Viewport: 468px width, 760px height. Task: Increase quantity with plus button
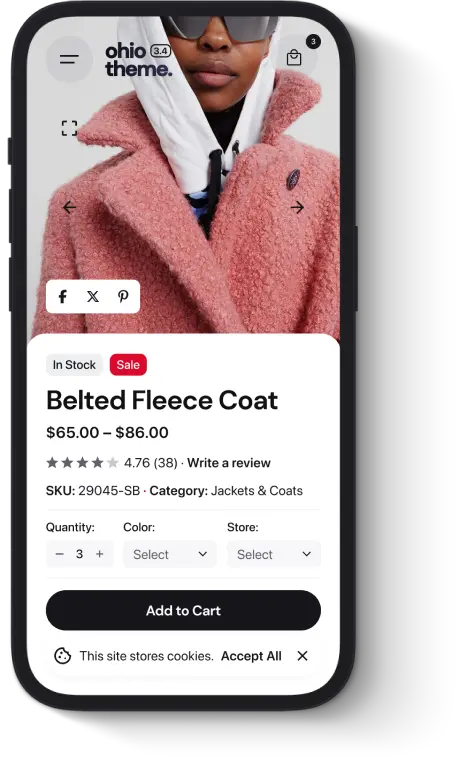(100, 554)
